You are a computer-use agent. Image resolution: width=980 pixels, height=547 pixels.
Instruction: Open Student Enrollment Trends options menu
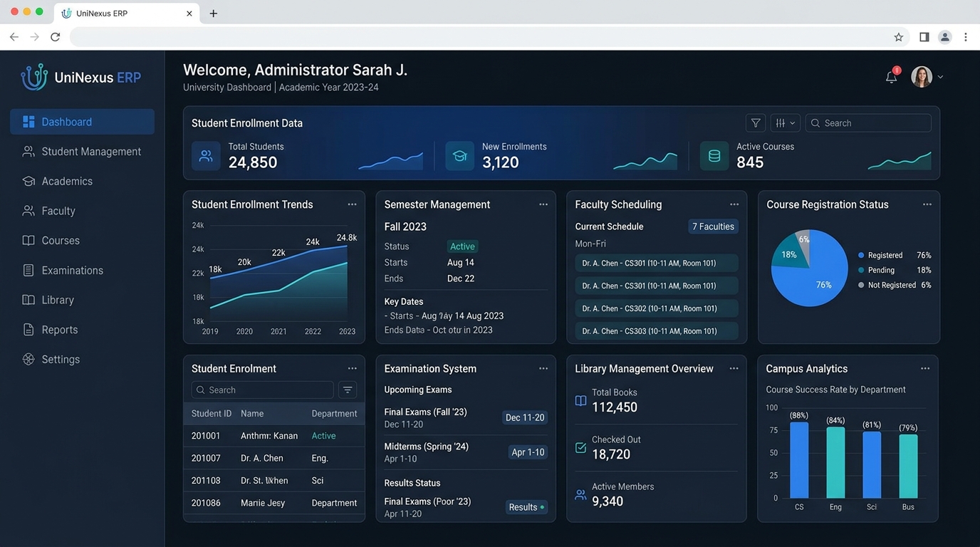point(352,204)
